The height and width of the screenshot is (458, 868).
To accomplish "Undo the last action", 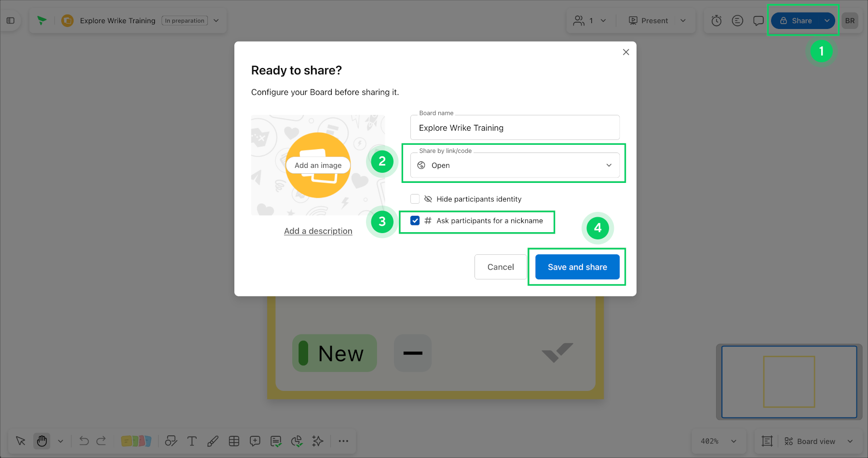I will click(84, 441).
